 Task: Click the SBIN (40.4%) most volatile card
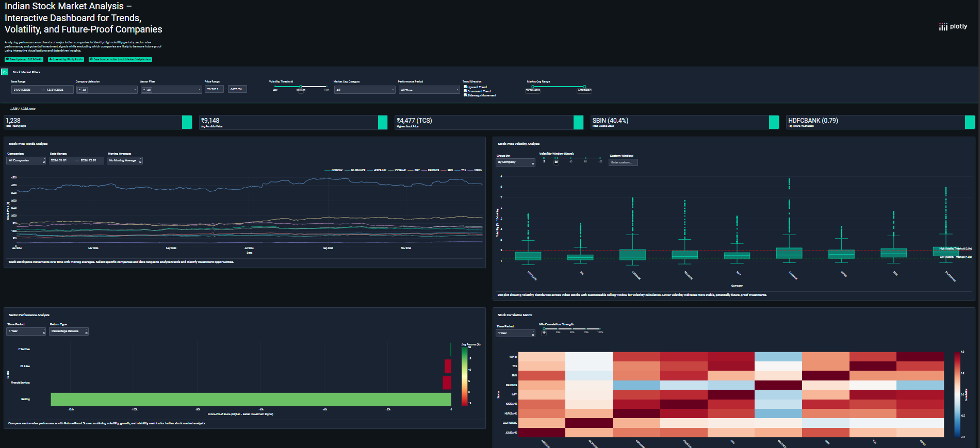coord(685,122)
